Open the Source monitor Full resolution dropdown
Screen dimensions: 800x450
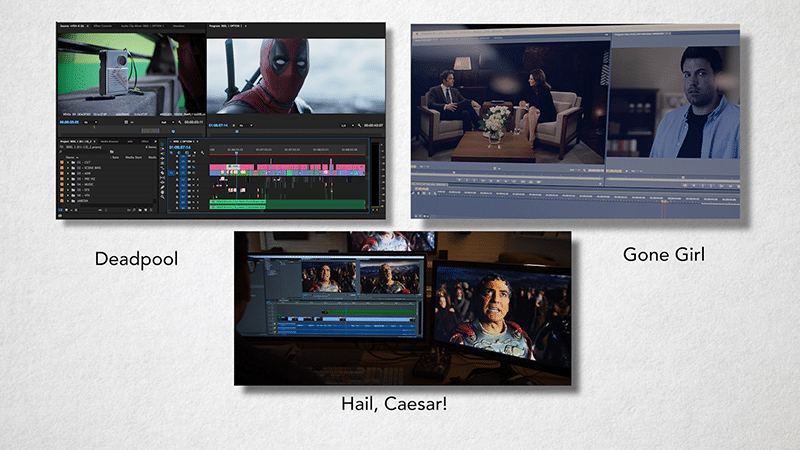[x=168, y=122]
